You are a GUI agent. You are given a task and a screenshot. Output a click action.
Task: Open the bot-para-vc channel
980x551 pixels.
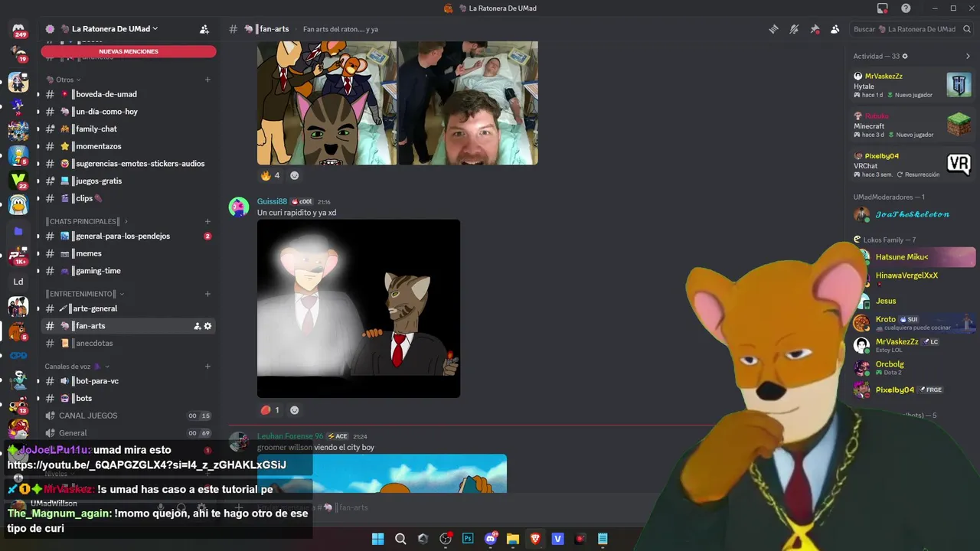pyautogui.click(x=127, y=381)
